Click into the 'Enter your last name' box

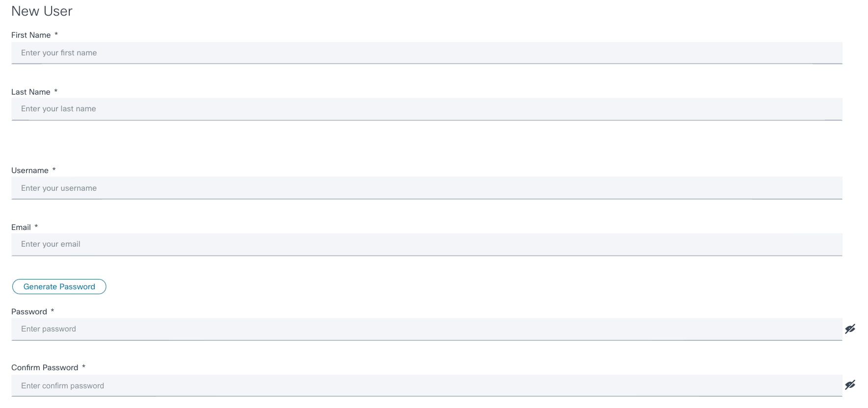coord(426,109)
